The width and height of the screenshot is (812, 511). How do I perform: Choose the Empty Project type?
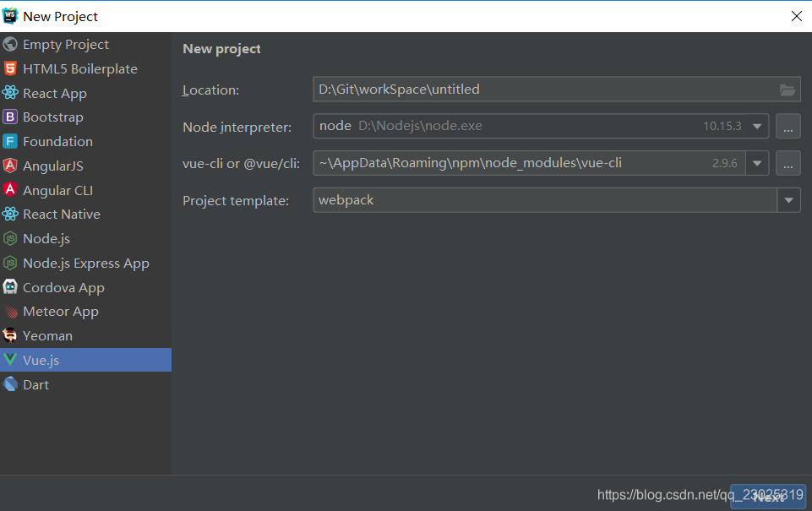tap(85, 44)
